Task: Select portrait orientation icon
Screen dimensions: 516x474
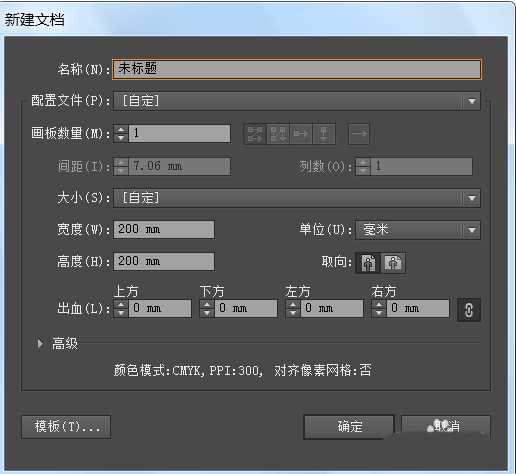Action: (368, 263)
